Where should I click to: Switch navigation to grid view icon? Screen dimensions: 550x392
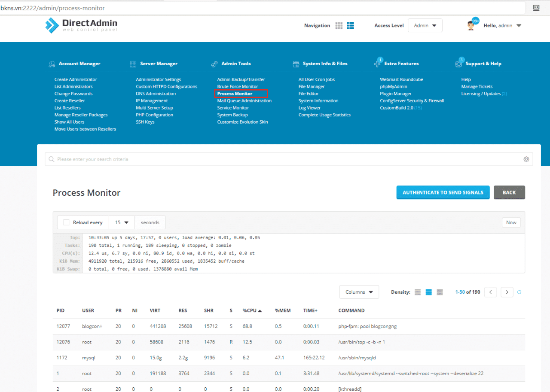click(x=339, y=26)
